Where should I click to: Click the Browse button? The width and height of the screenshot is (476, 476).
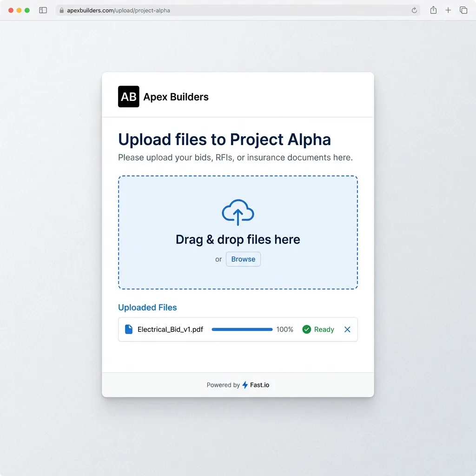point(243,259)
